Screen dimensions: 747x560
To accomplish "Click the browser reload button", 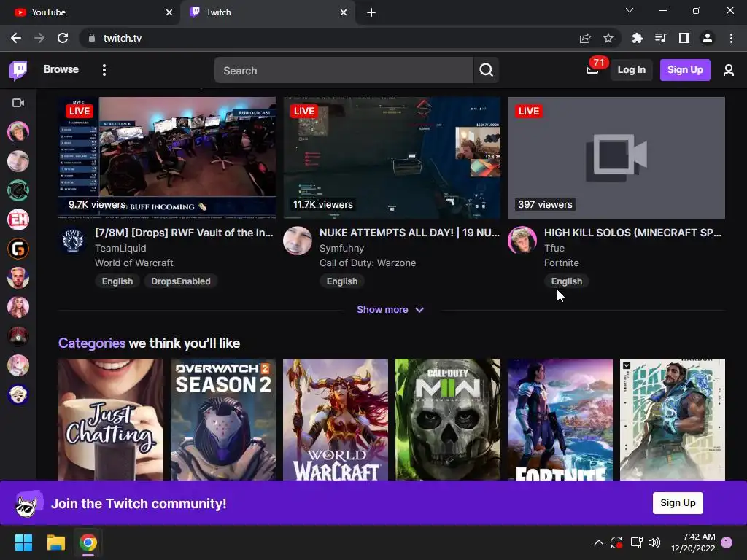I will [63, 38].
